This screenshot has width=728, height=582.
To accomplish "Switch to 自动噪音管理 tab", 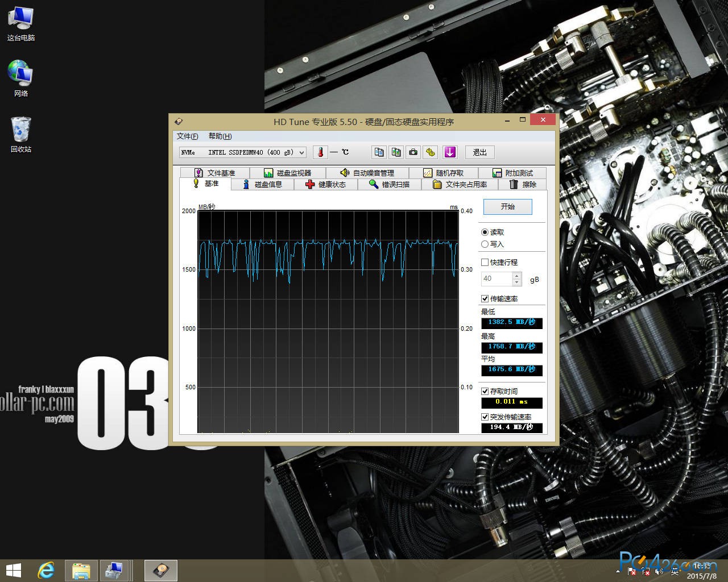I will (x=367, y=173).
